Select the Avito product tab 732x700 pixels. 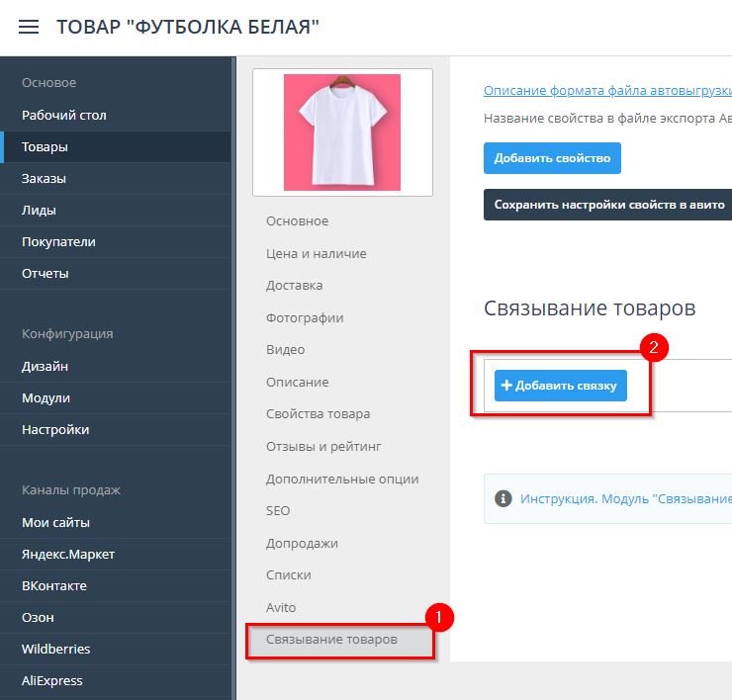pyautogui.click(x=281, y=607)
